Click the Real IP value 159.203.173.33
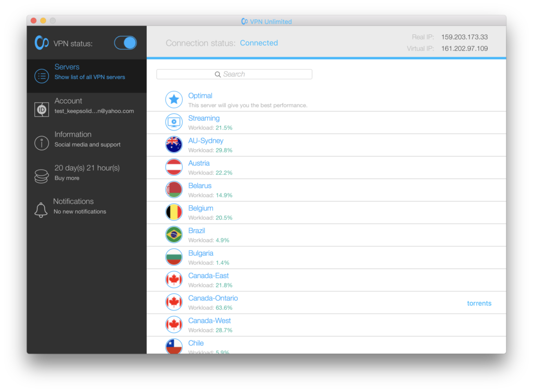533x392 pixels. (x=464, y=37)
